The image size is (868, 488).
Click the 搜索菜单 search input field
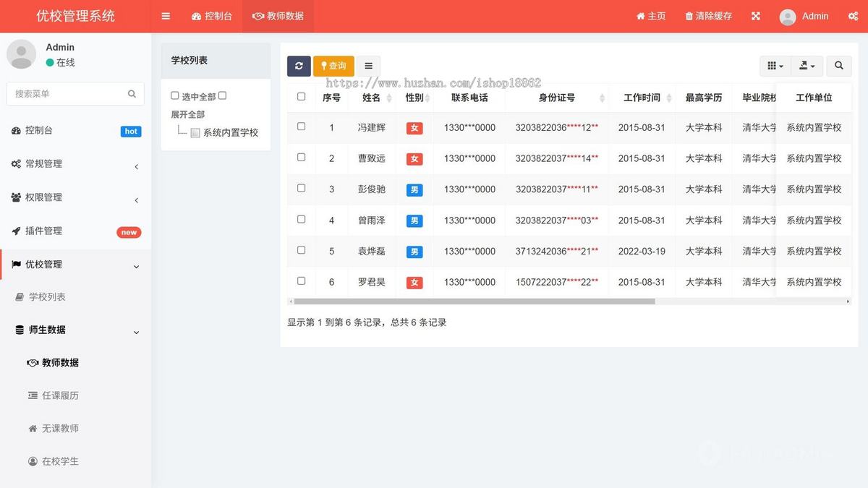tap(75, 93)
